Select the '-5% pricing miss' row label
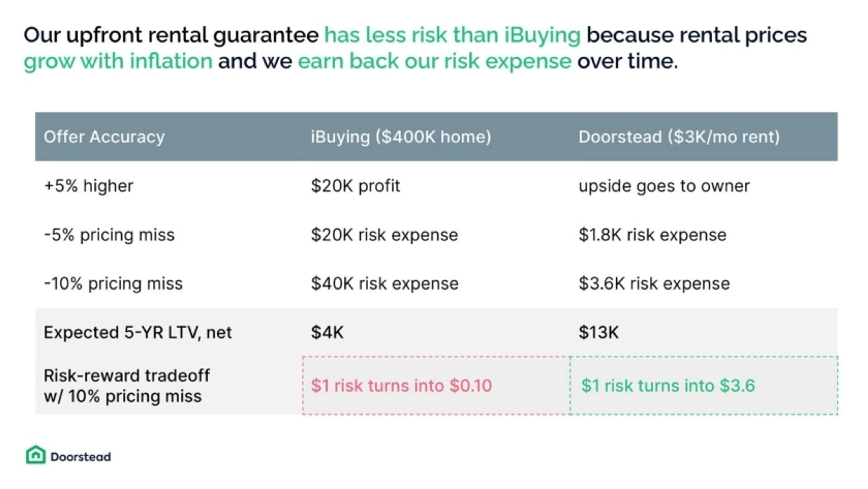The image size is (868, 489). 109,235
